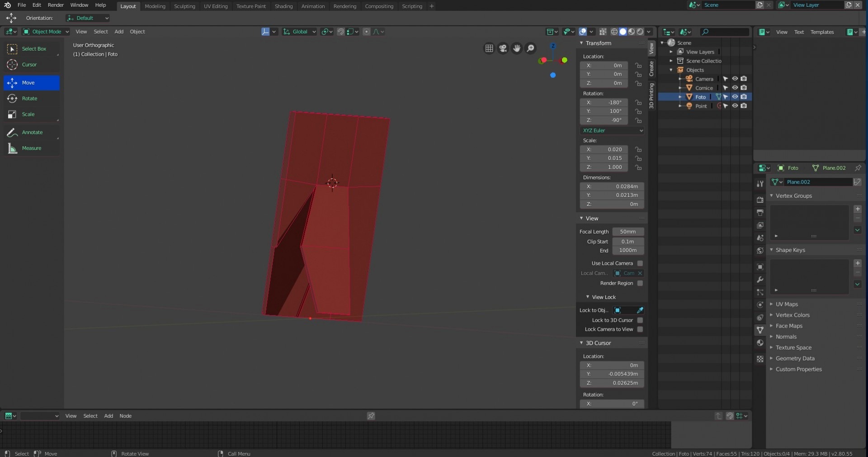The height and width of the screenshot is (457, 868).
Task: Click the outliner search field
Action: click(725, 32)
